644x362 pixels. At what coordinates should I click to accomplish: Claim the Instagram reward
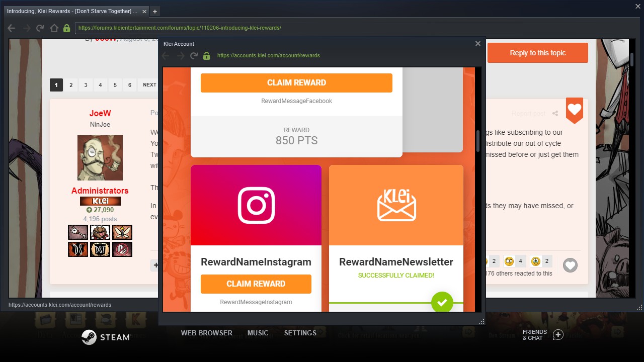point(256,284)
